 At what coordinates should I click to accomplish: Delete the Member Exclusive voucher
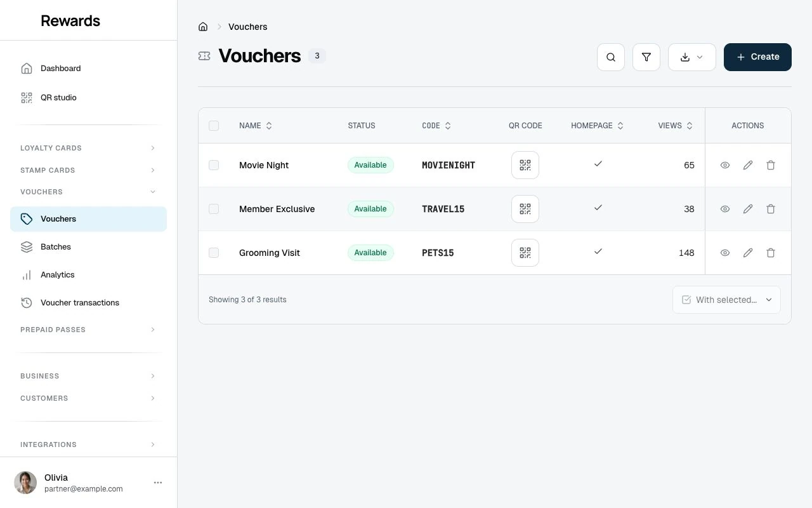[771, 209]
